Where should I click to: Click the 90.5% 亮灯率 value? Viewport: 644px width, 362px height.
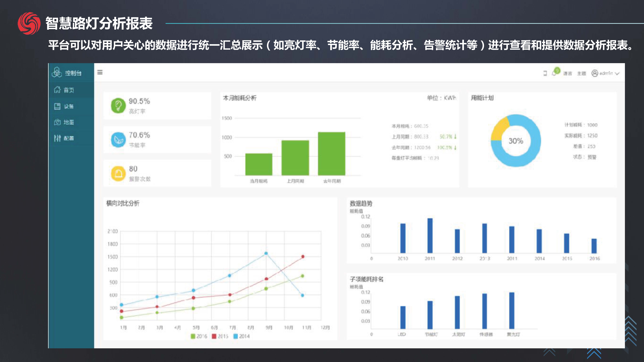(139, 101)
